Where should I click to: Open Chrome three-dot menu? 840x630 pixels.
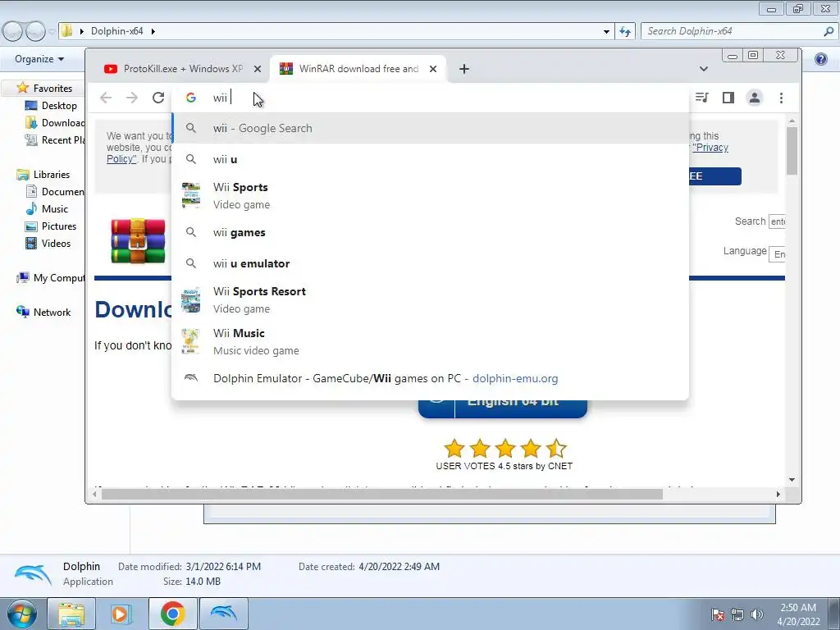pos(781,98)
